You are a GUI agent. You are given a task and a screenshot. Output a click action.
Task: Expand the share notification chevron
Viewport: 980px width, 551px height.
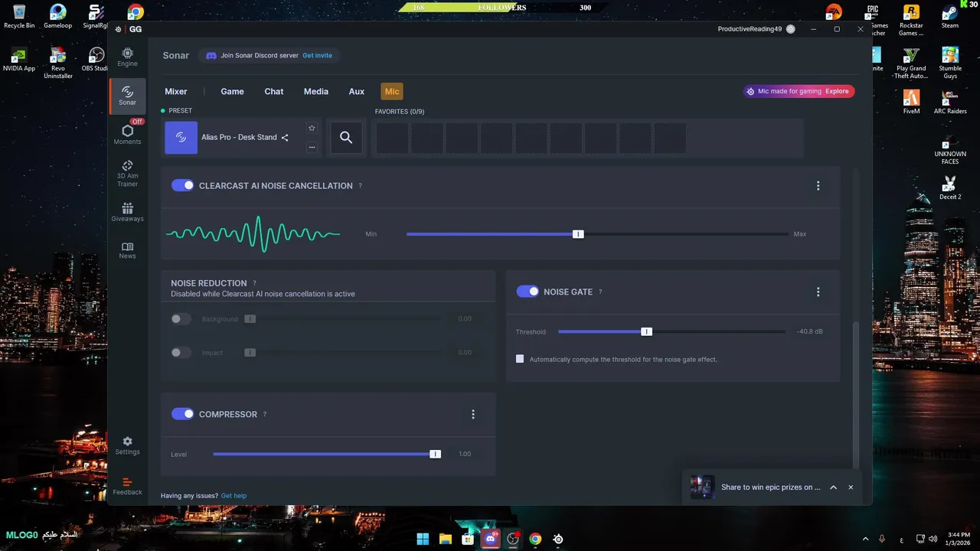click(833, 487)
